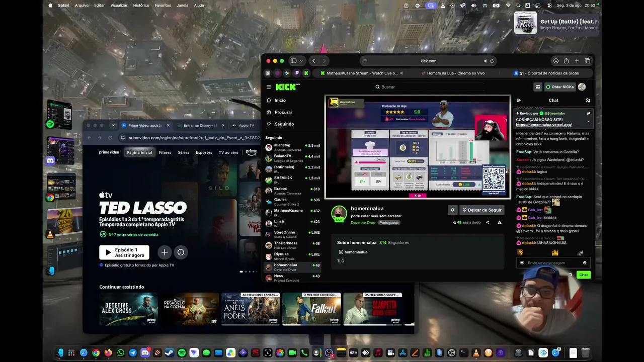The image size is (644, 362).
Task: Open the Kick hamburger menu
Action: (x=269, y=87)
